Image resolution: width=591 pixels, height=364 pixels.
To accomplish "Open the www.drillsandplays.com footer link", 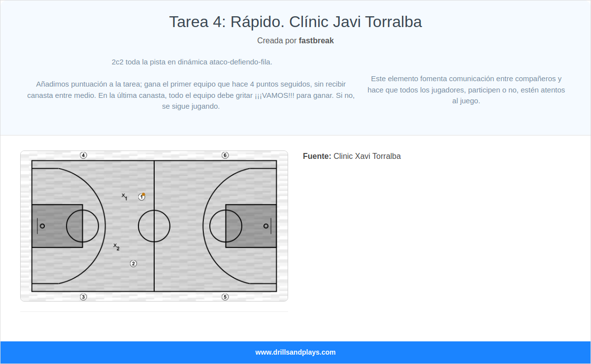I will tap(295, 352).
